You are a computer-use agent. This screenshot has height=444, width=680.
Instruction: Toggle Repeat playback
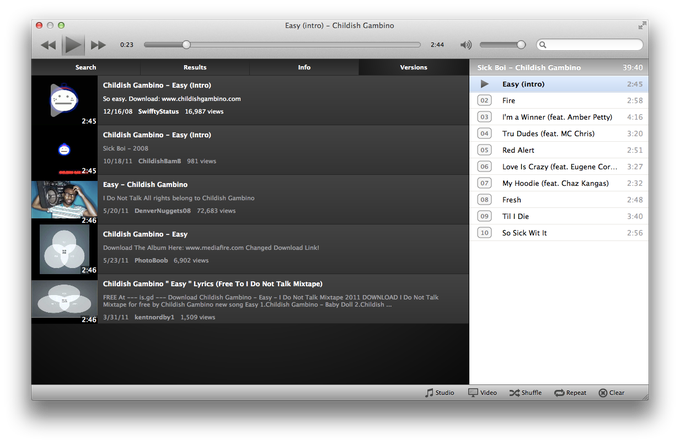click(570, 393)
